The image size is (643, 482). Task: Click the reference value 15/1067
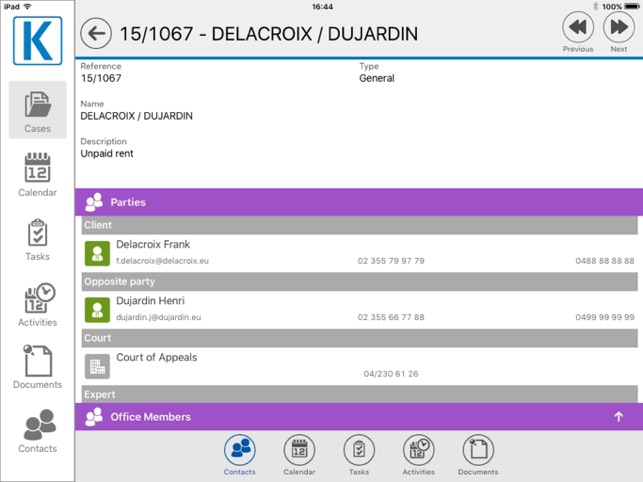[x=101, y=78]
